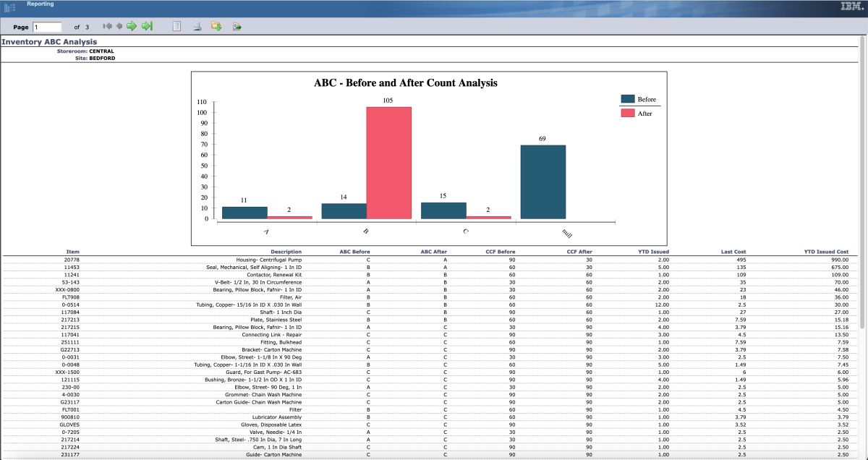Screen dimensions: 868x460
Task: Print the Inventory ABC Analysis report
Action: tap(197, 26)
